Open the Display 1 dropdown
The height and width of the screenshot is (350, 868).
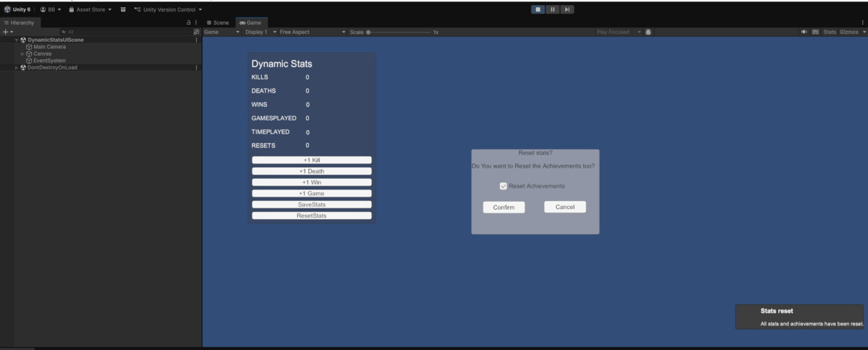260,32
